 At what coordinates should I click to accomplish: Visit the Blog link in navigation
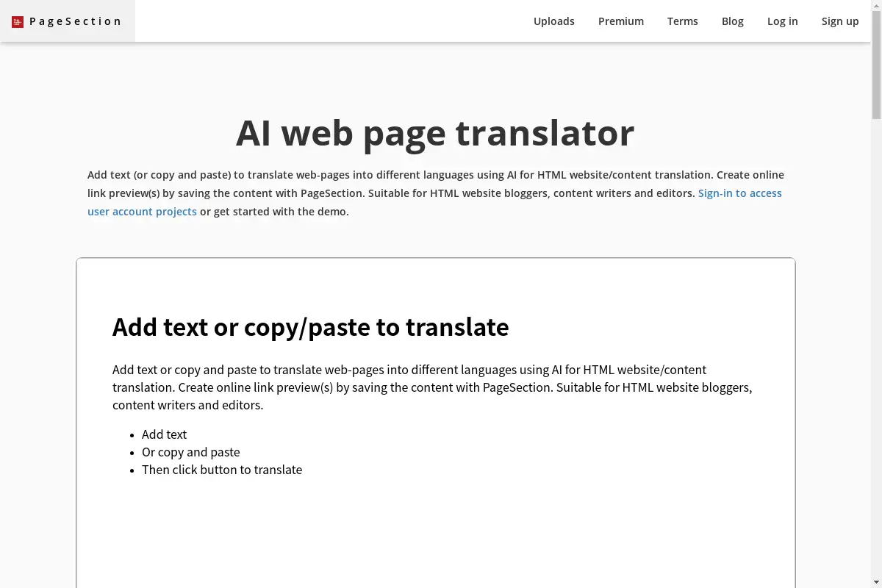point(733,21)
